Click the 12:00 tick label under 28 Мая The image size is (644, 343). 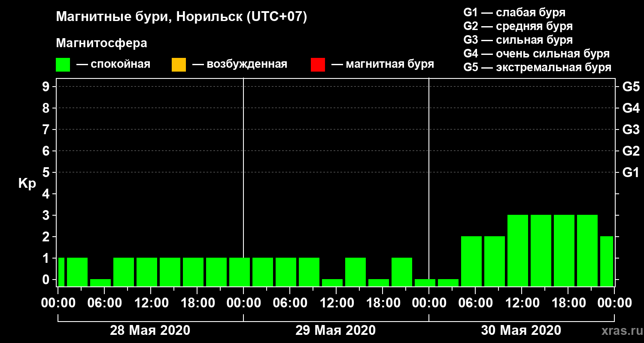(151, 303)
